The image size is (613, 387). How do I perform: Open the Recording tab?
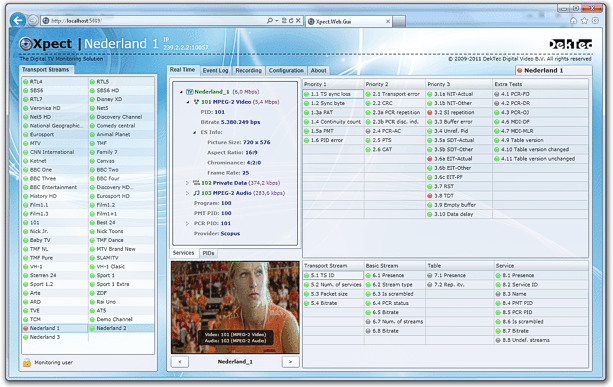click(248, 71)
